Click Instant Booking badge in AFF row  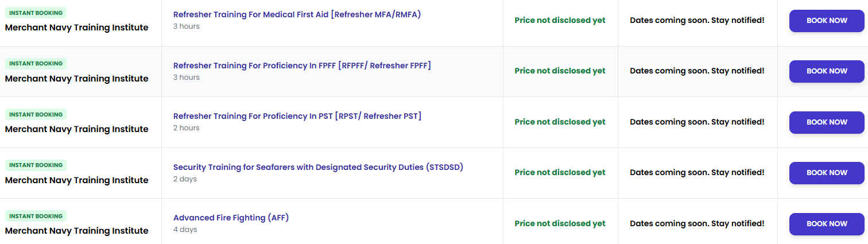coord(36,216)
